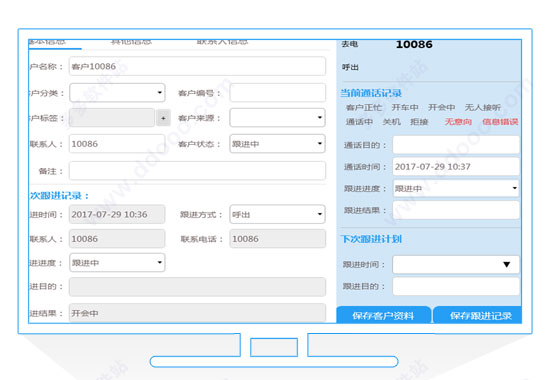Open 跟进进度 dropdown under 当前通话记录
Viewport: 547px width, 380px height.
(456, 188)
